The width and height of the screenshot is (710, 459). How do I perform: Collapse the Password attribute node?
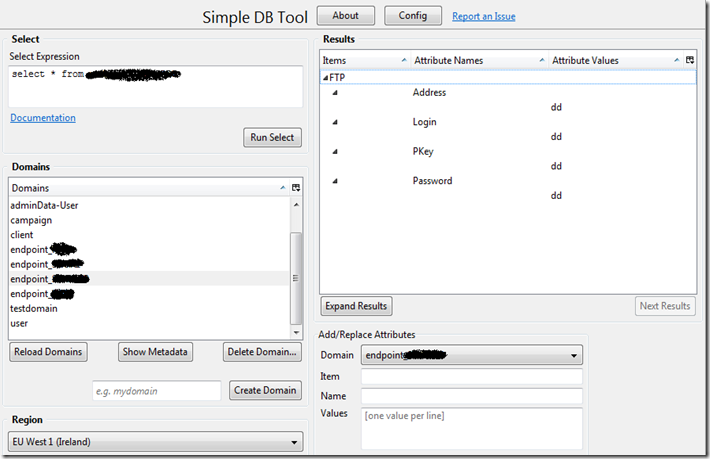point(335,181)
